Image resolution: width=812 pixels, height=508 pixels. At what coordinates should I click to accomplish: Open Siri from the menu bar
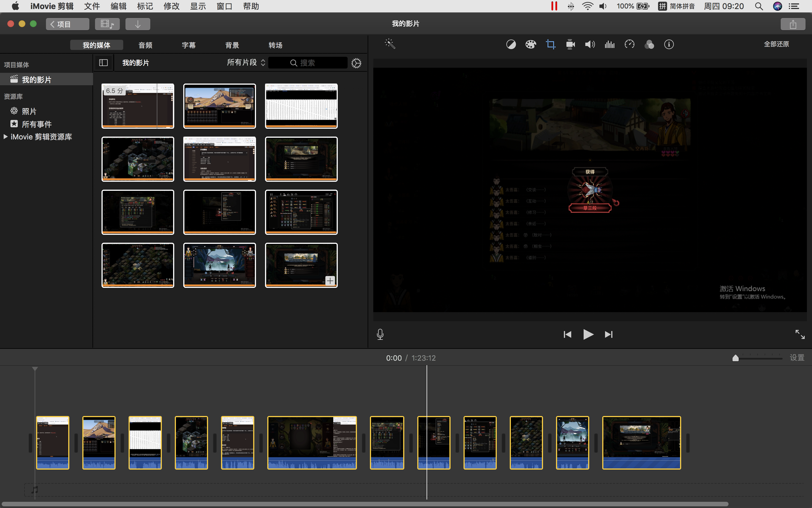(777, 6)
